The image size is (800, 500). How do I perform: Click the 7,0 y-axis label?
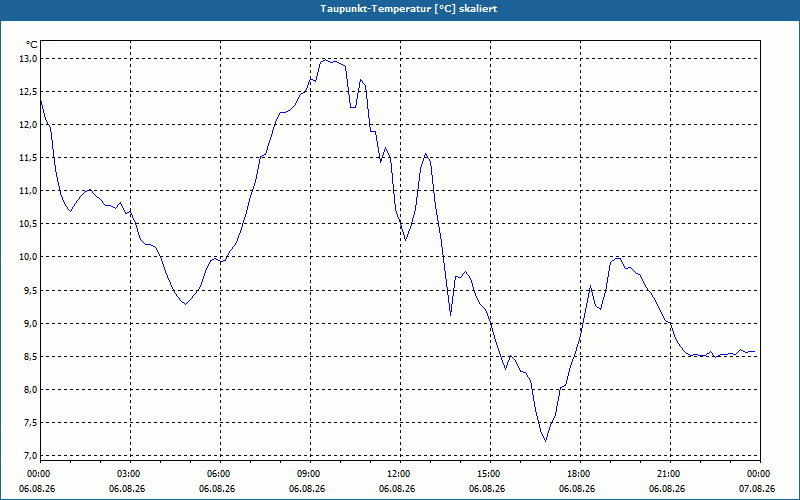(x=31, y=455)
